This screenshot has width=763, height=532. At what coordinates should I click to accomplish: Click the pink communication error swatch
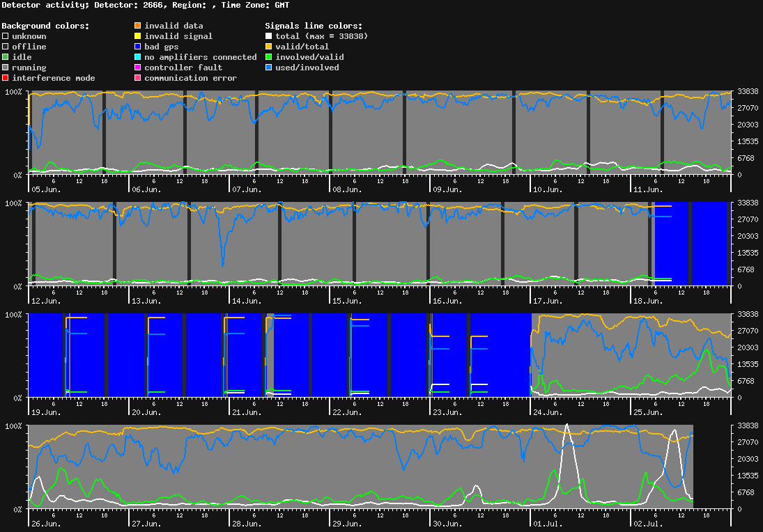point(138,78)
